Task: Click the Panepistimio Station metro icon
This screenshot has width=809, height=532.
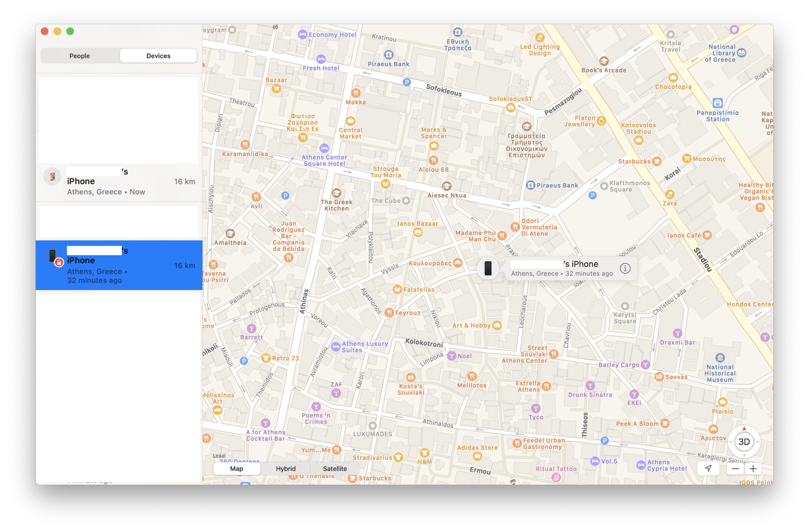Action: [718, 103]
